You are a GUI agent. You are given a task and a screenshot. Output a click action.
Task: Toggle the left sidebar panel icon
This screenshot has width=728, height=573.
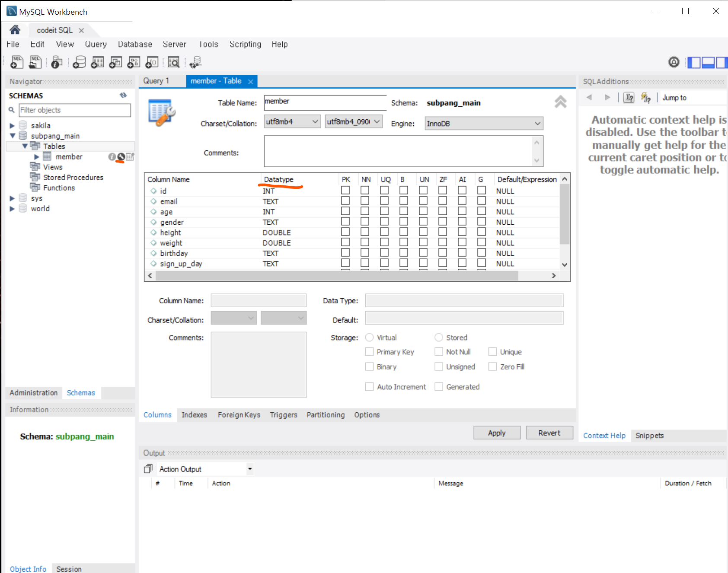[693, 63]
